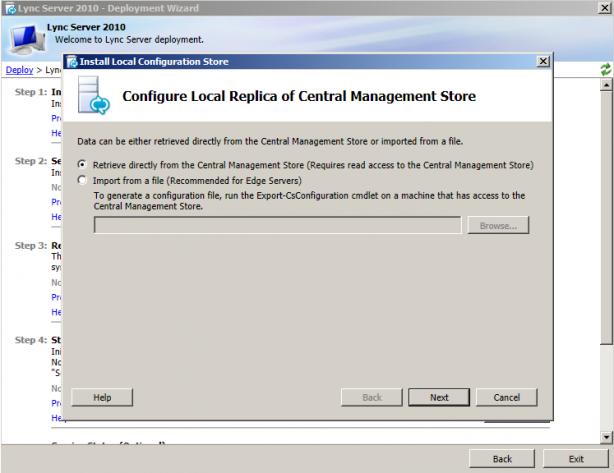This screenshot has height=473, width=614.
Task: Select Import from a file option
Action: (x=82, y=180)
